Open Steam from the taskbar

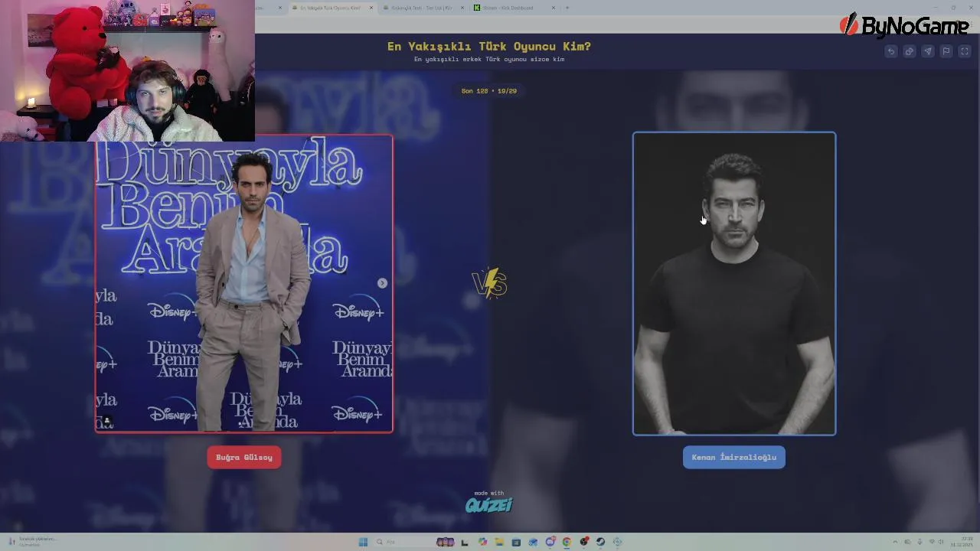600,542
